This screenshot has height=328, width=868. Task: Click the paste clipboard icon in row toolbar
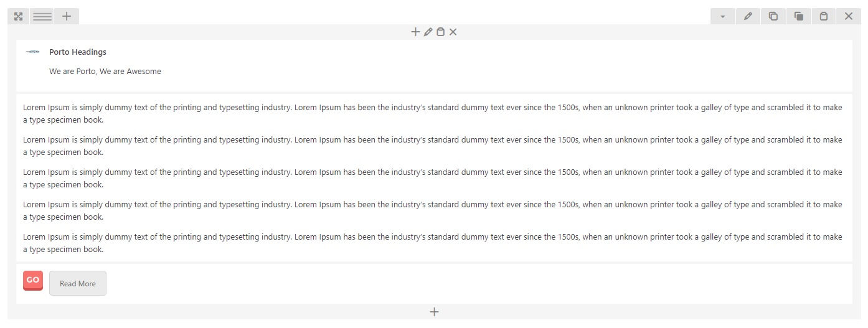[823, 17]
